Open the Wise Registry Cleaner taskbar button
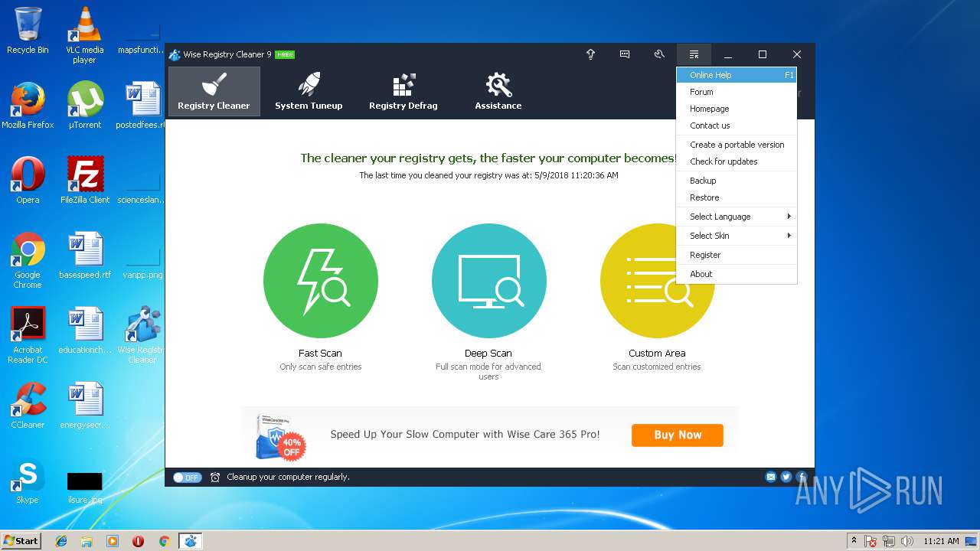This screenshot has height=551, width=980. 191,541
